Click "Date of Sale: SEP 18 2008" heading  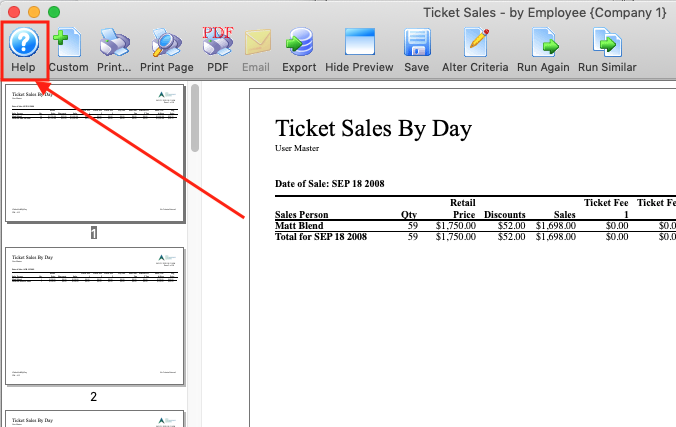click(x=330, y=184)
